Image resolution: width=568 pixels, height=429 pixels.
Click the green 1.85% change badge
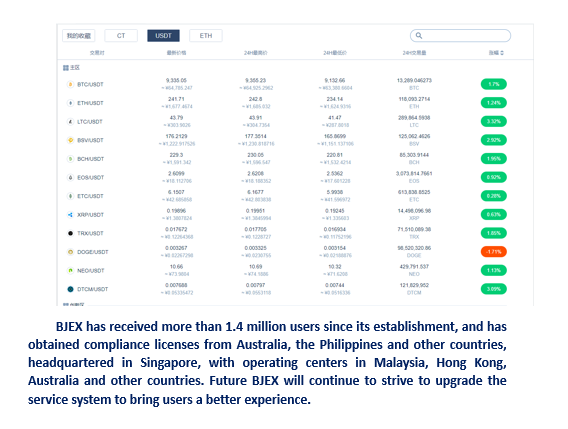[x=493, y=233]
